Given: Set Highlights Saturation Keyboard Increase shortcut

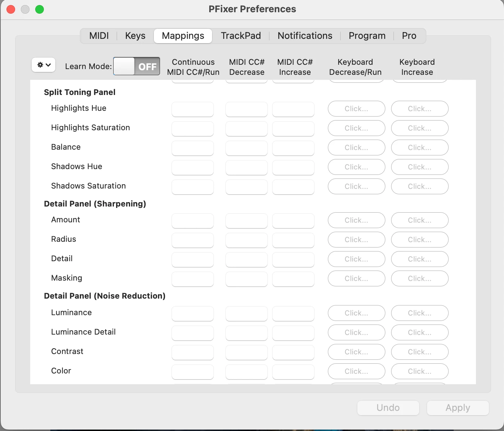Looking at the screenshot, I should pos(420,128).
